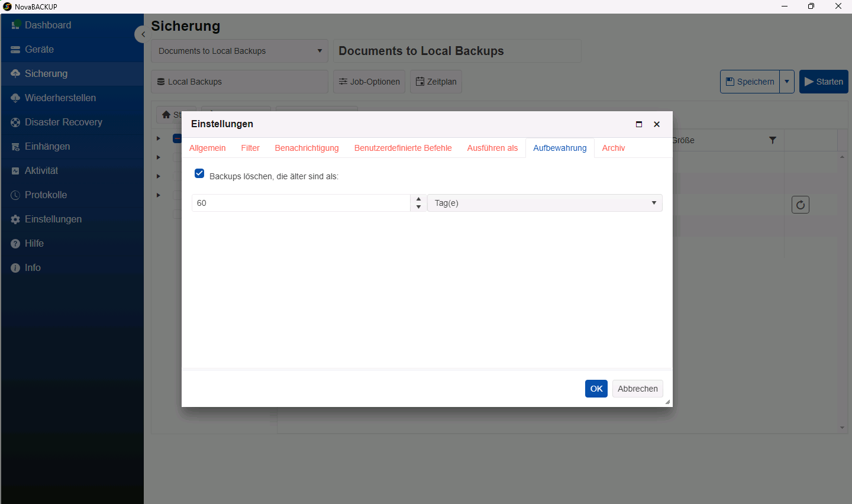Screen dimensions: 852x504
Task: Open Einhängen in the sidebar
Action: coord(72,146)
